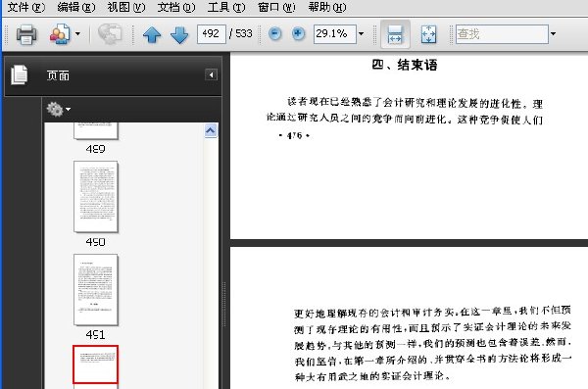The image size is (588, 389).
Task: Click the 页面 pages panel icon
Action: point(20,74)
